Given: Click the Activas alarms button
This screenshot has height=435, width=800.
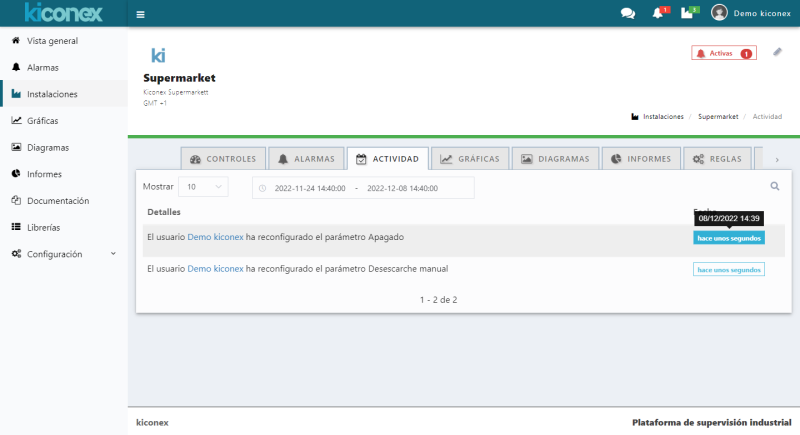Looking at the screenshot, I should [x=723, y=53].
